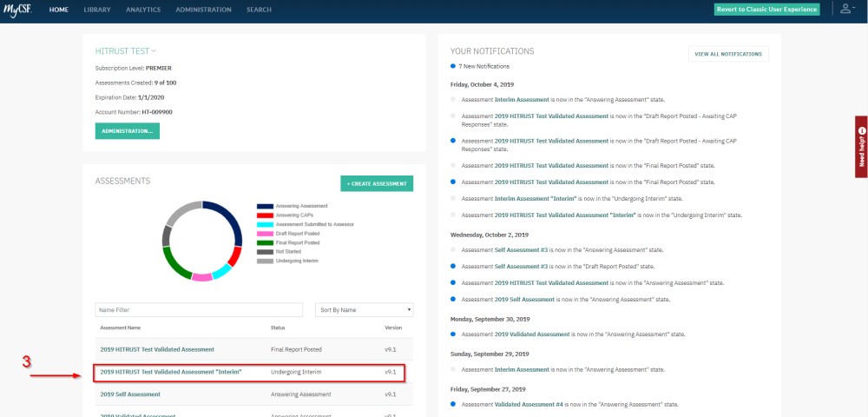Click Revert to Classic User Experience
The image size is (868, 417).
pos(766,10)
